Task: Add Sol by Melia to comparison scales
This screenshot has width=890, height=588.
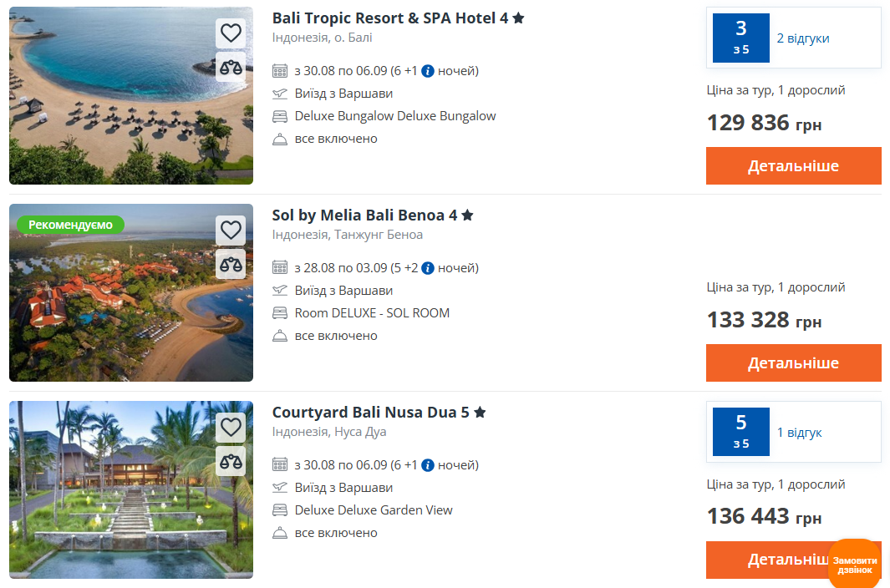Action: [x=231, y=264]
